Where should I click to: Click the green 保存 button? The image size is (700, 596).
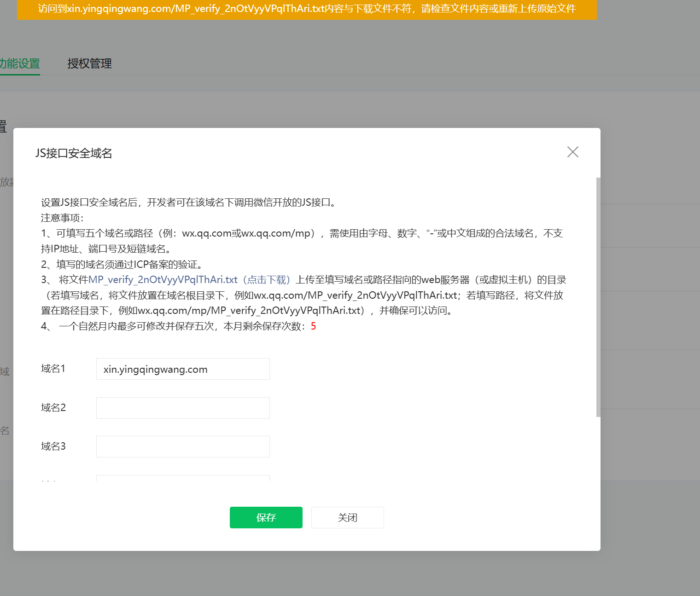point(266,517)
